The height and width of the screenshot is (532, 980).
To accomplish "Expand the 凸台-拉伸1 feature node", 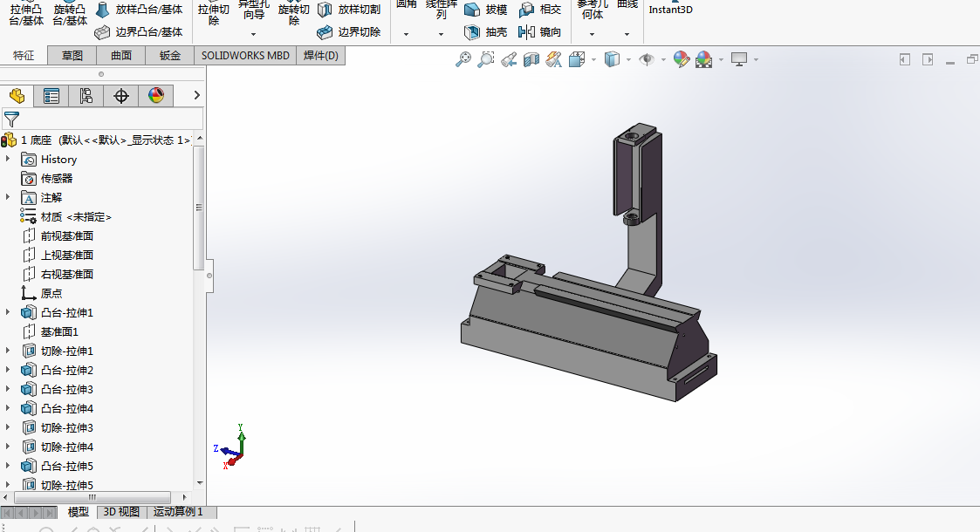I will click(8, 313).
